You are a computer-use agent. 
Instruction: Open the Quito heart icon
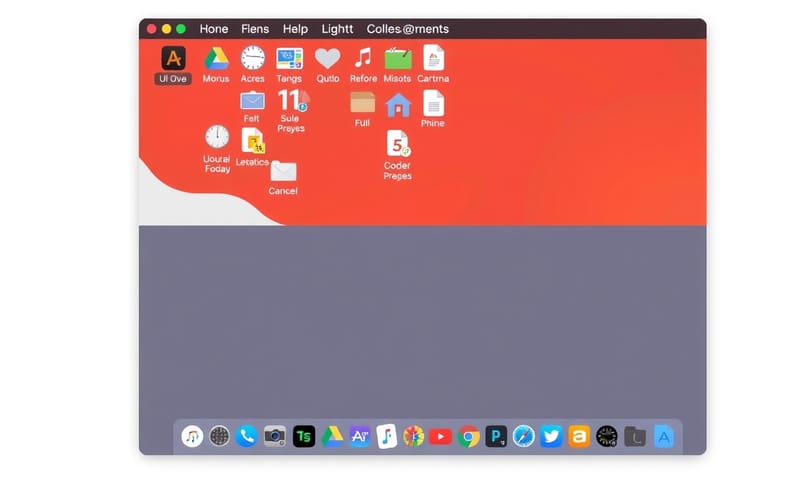[328, 58]
